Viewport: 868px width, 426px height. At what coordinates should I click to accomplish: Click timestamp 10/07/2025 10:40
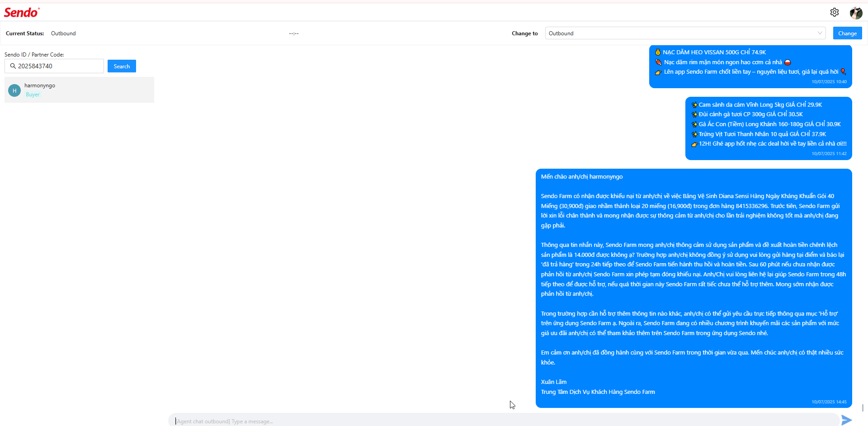[x=829, y=82]
